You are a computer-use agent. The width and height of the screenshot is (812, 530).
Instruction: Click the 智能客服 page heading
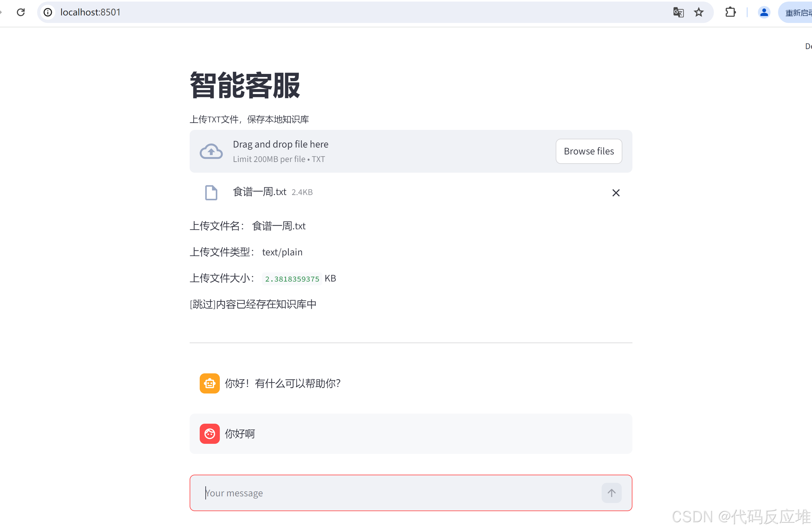click(245, 85)
